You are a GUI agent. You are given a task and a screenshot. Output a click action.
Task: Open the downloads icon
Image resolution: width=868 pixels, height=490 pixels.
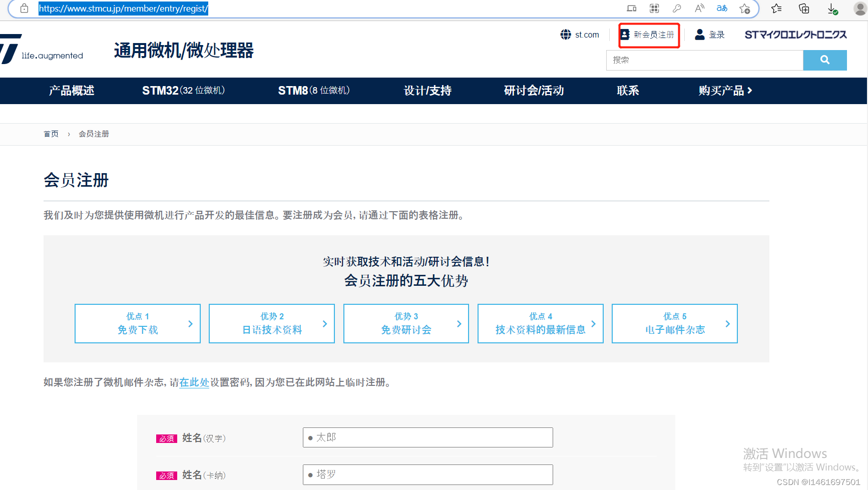[832, 9]
